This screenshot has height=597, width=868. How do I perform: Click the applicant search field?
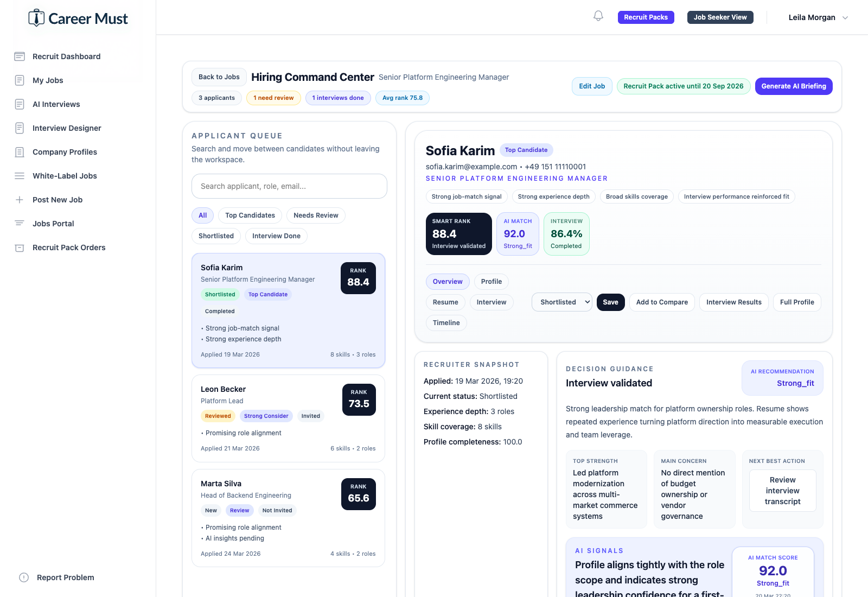click(289, 186)
